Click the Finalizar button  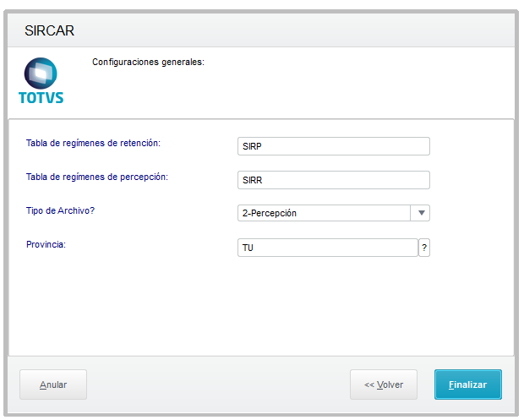click(468, 385)
